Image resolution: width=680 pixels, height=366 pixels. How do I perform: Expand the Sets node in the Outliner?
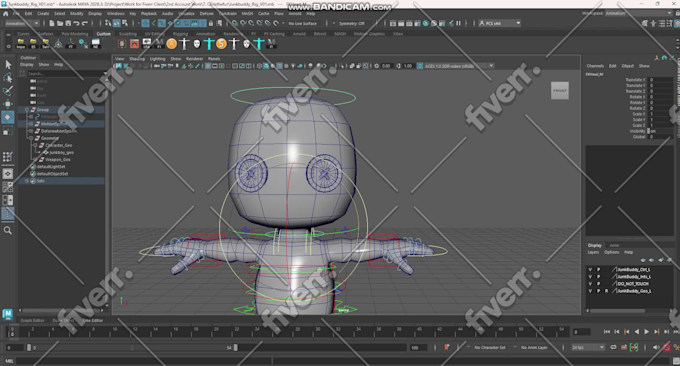pyautogui.click(x=27, y=181)
